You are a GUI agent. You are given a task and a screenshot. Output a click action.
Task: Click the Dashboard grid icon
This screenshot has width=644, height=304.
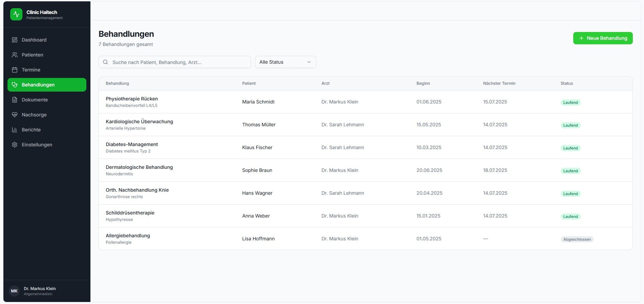point(15,40)
